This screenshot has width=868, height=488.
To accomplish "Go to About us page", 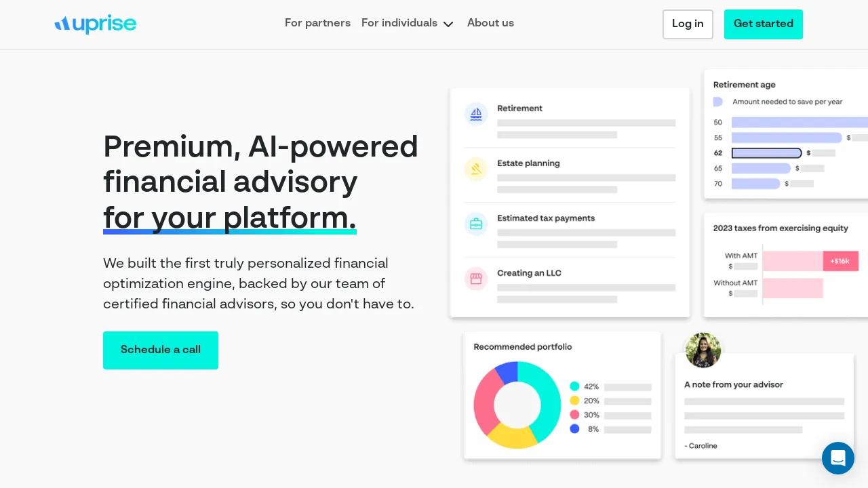I will point(490,23).
